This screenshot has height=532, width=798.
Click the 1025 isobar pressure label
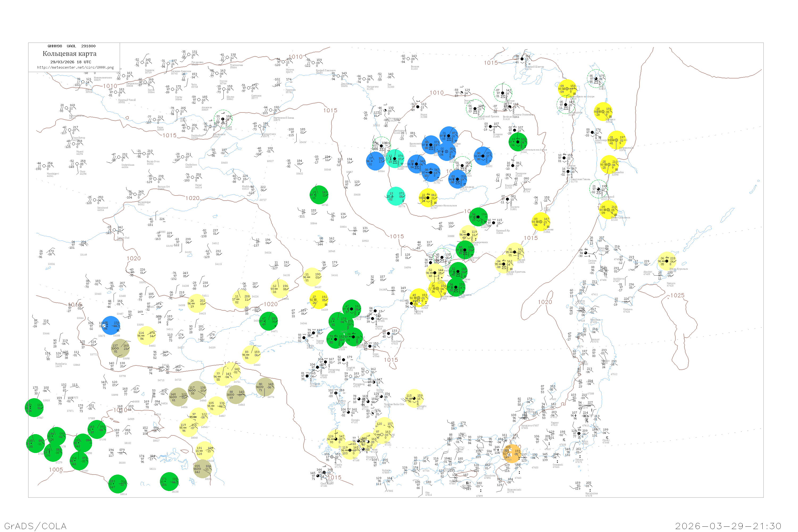(677, 296)
